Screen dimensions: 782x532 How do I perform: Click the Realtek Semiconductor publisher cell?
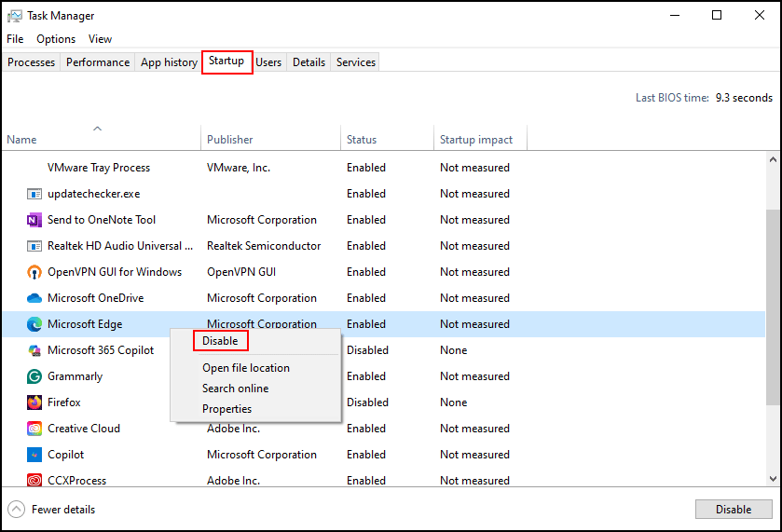point(264,246)
